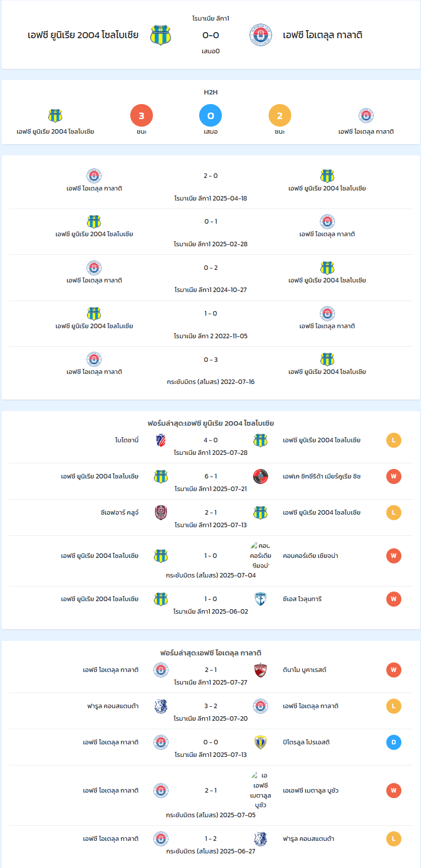The height and width of the screenshot is (868, 421).
Task: Click the team name คอนคอร์เดีย เชียจน่า
Action: click(x=310, y=556)
